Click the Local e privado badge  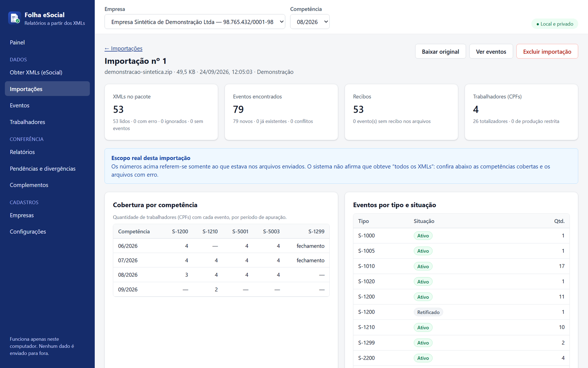click(x=555, y=24)
